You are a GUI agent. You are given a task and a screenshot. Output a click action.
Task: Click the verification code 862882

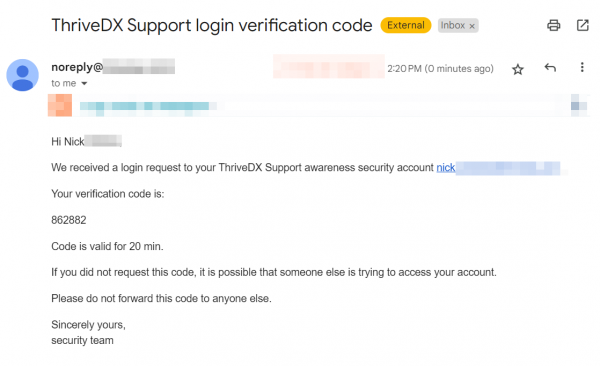click(69, 220)
